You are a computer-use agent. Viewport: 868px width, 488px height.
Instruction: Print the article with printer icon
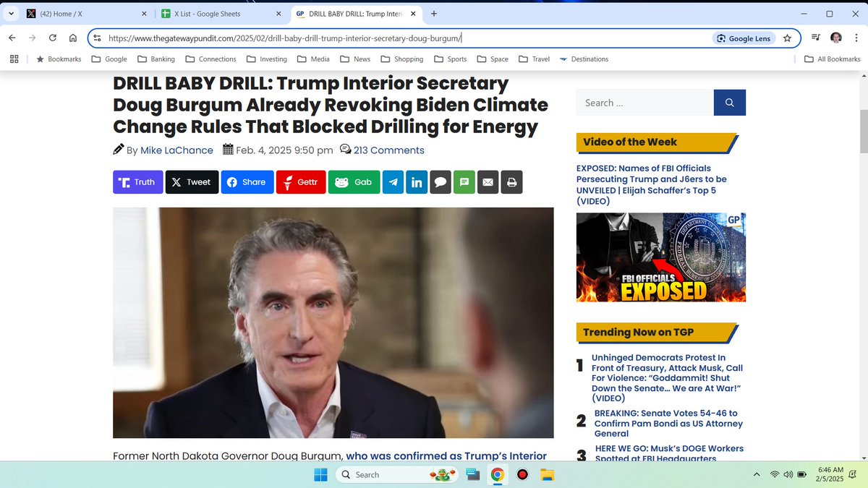pos(511,182)
